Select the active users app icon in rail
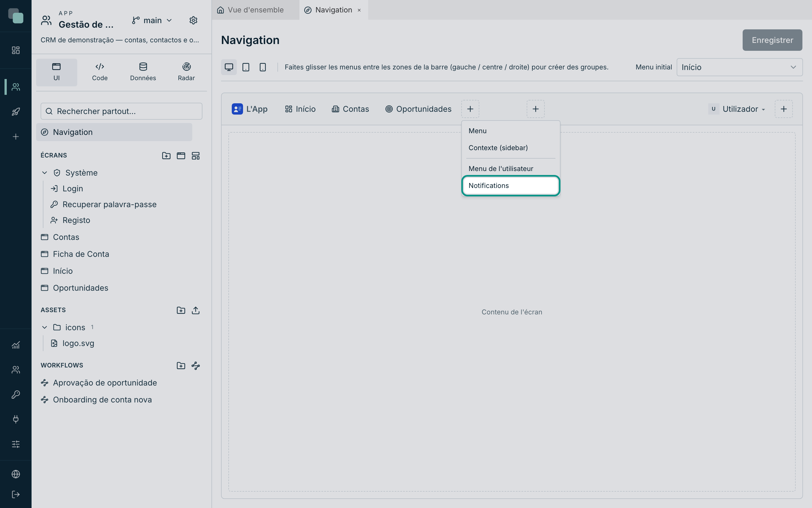812x508 pixels. (x=16, y=87)
